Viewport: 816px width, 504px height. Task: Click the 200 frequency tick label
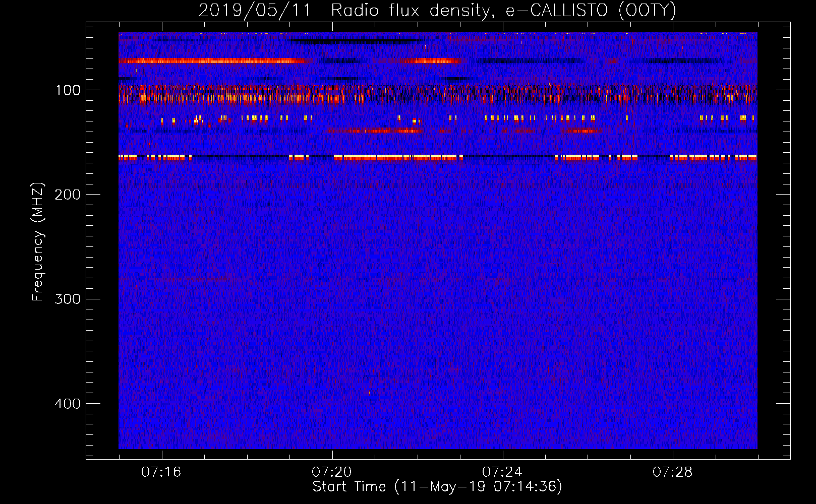point(68,195)
